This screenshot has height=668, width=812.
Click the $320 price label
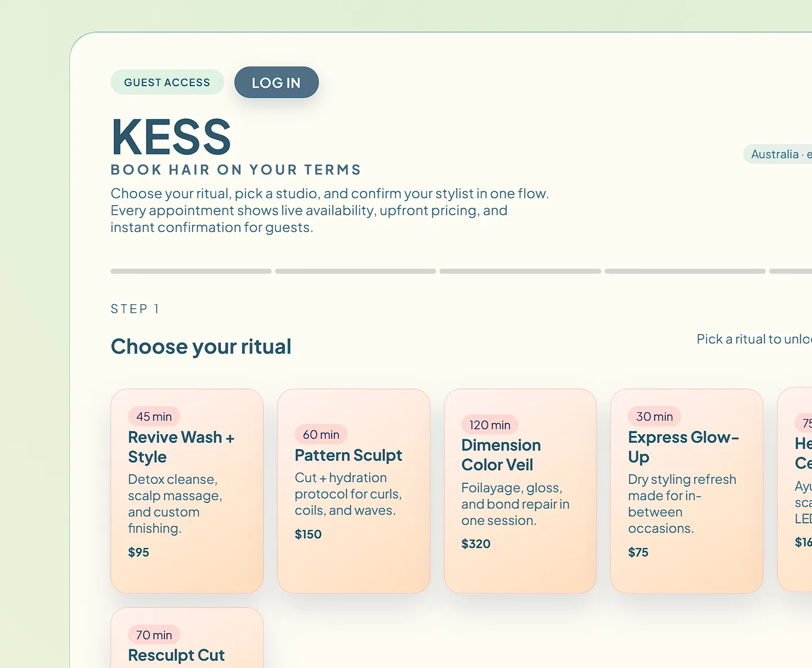476,544
